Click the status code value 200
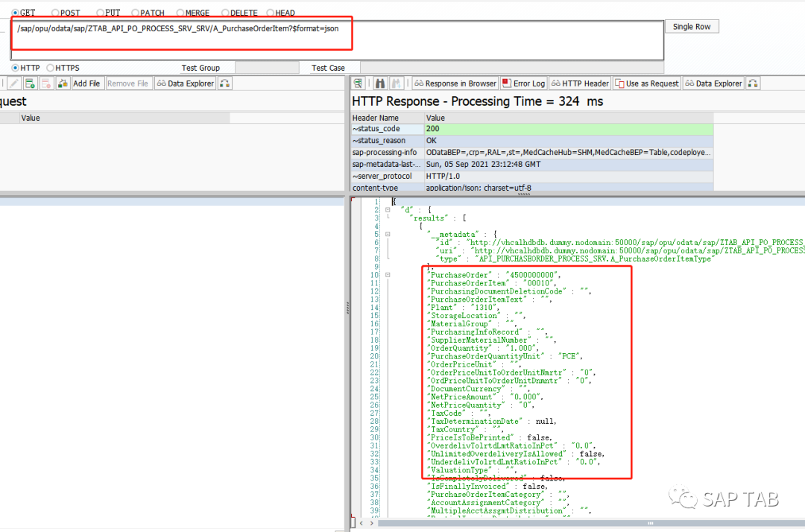Screen dimensions: 805x532 coord(569,129)
